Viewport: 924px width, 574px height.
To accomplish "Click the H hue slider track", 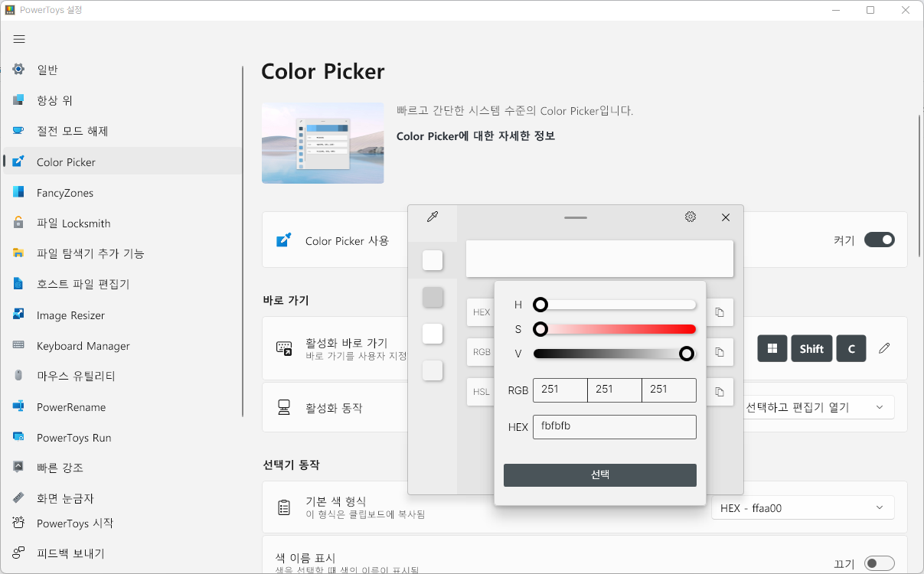I will tap(615, 305).
